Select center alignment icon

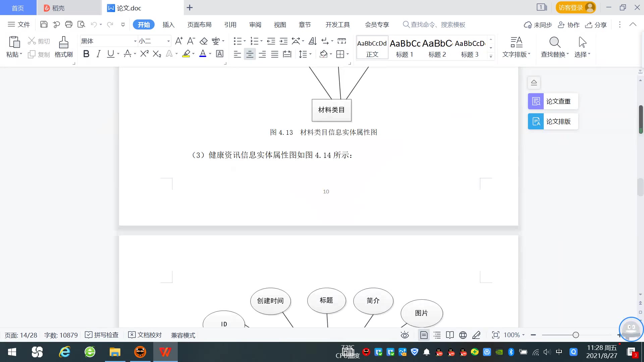250,54
